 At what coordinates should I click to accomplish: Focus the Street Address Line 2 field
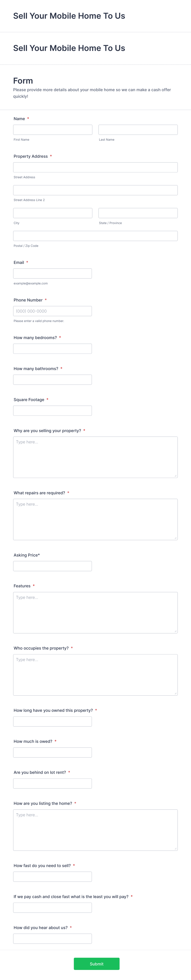pos(95,190)
